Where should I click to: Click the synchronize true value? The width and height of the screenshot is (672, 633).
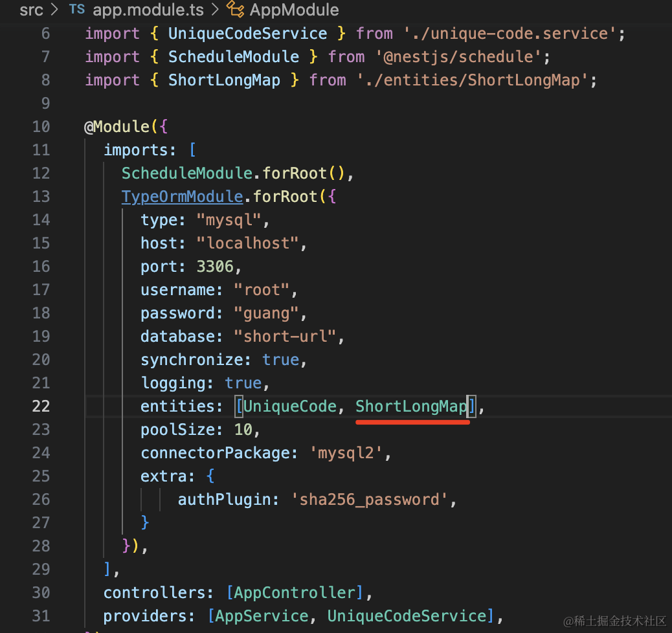tap(280, 360)
